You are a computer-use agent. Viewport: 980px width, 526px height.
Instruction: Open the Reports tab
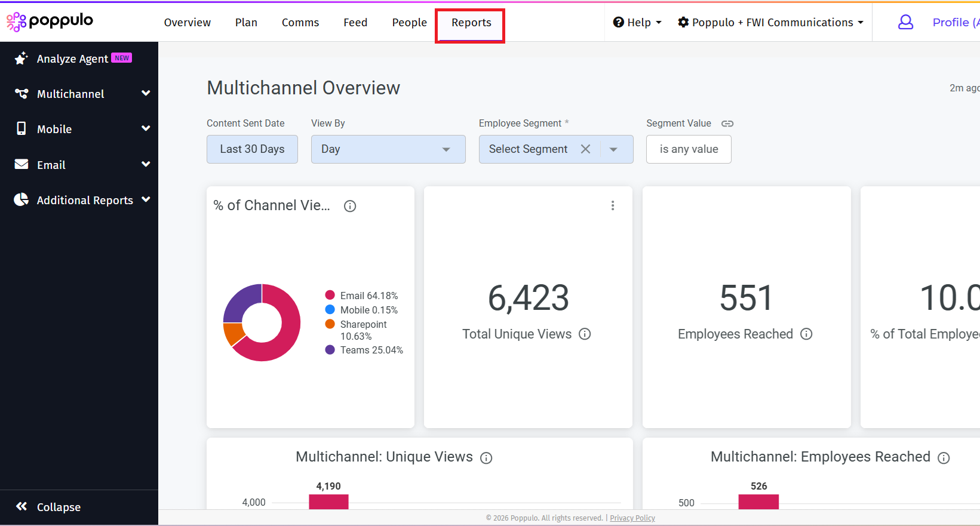(x=471, y=23)
